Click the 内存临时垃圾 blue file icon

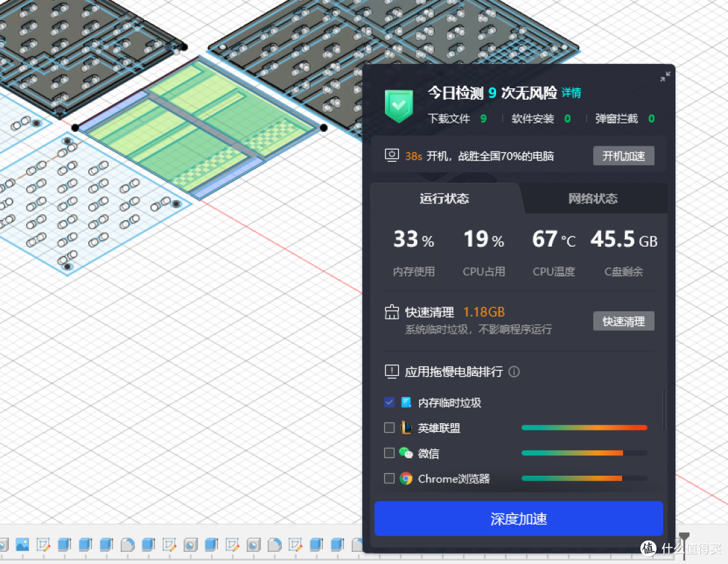pyautogui.click(x=406, y=402)
